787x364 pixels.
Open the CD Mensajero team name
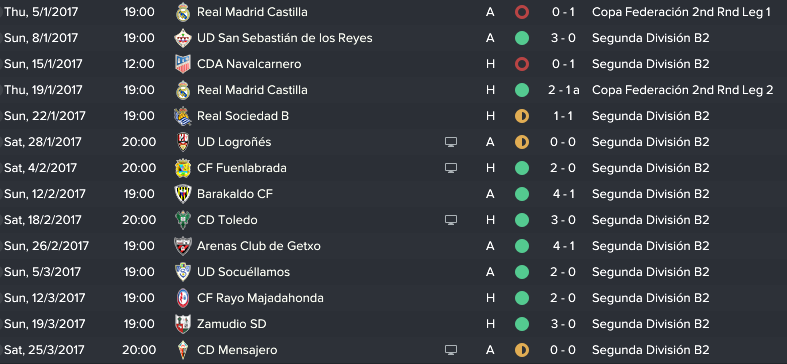pyautogui.click(x=237, y=350)
